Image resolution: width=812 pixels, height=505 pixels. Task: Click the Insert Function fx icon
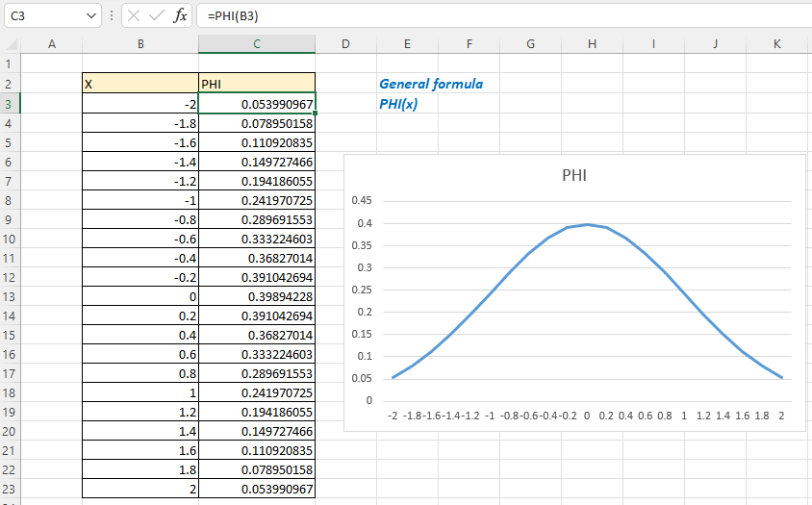pyautogui.click(x=181, y=16)
